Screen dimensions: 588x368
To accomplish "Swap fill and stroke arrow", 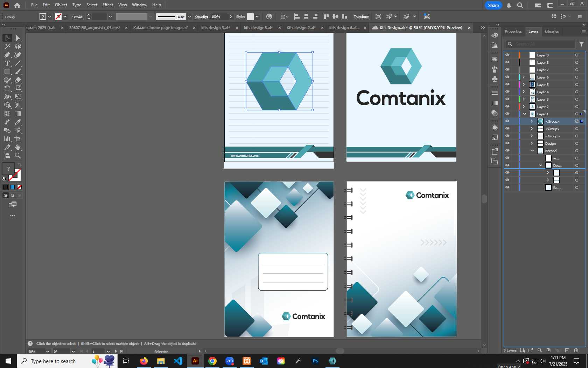I will pos(20,165).
